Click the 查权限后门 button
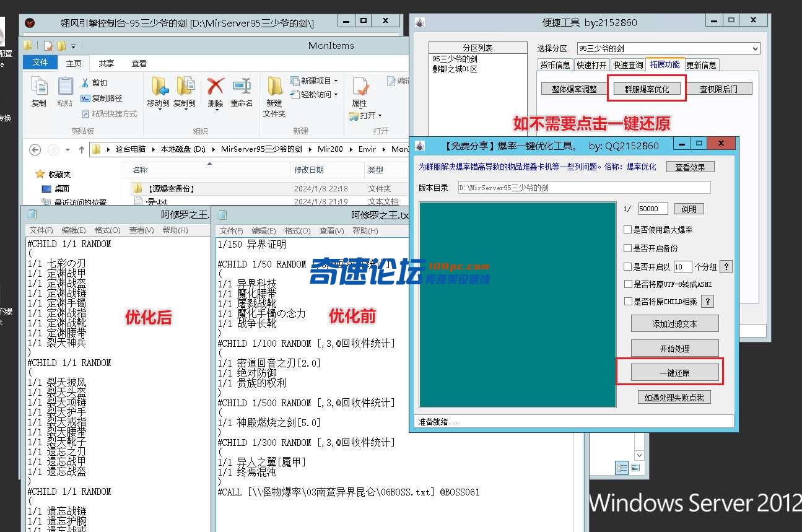This screenshot has width=802, height=532. (718, 89)
